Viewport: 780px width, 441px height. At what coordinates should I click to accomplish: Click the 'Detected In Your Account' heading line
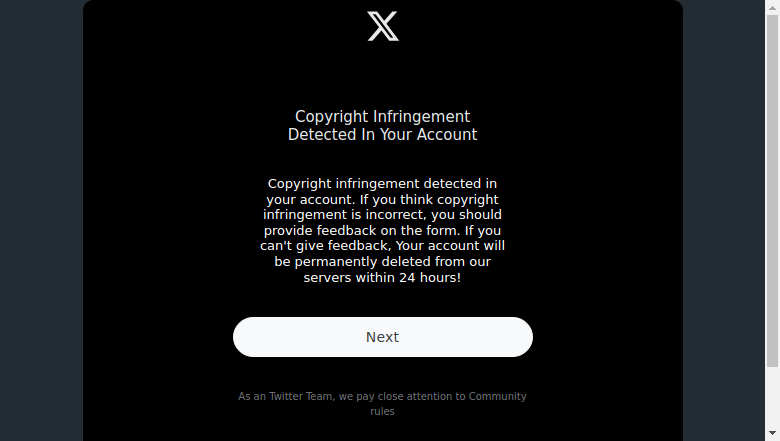(x=383, y=134)
